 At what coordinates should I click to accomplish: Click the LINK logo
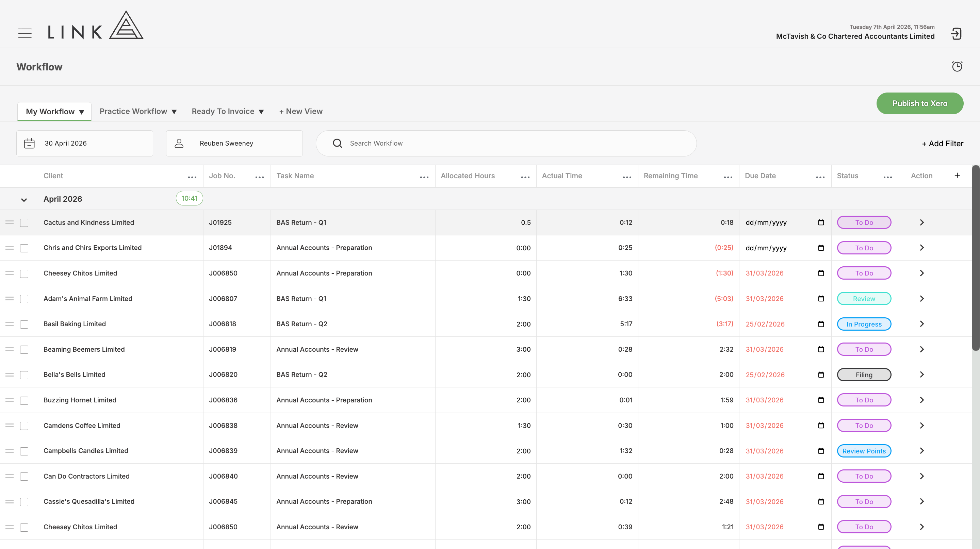tap(96, 25)
